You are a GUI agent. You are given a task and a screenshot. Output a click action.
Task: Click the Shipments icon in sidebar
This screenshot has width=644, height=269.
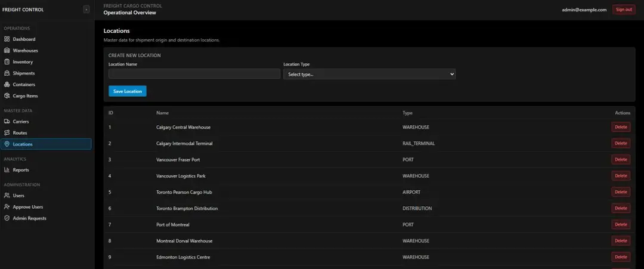(7, 73)
